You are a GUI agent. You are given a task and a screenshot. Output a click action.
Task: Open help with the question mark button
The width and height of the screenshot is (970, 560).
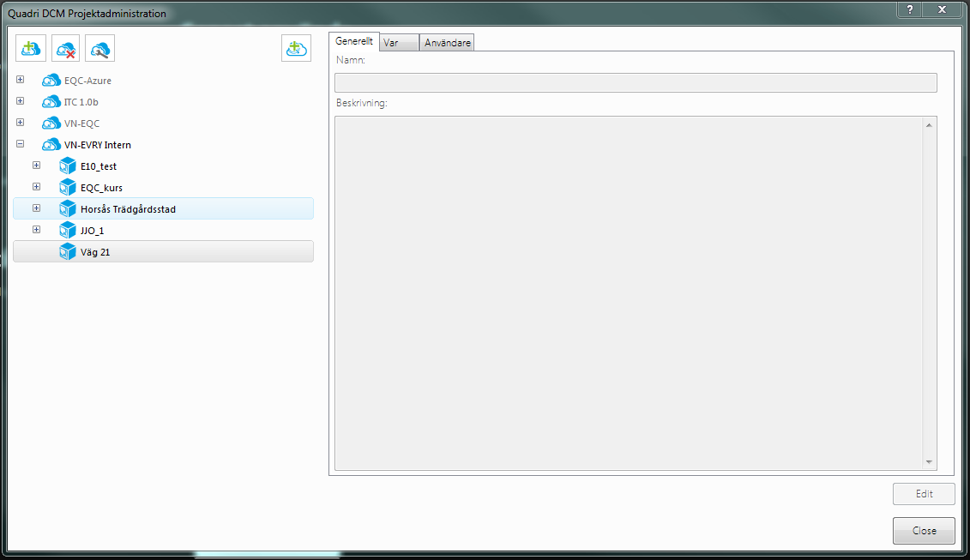pyautogui.click(x=909, y=9)
